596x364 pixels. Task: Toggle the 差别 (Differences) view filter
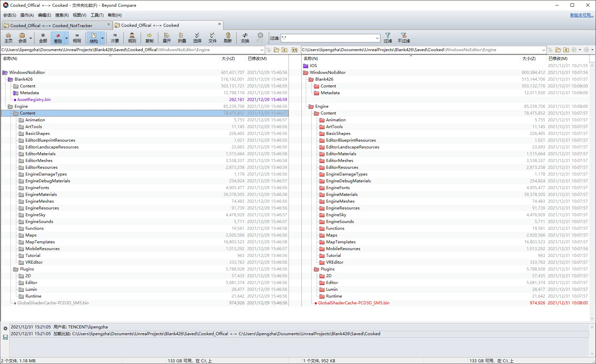[x=58, y=38]
